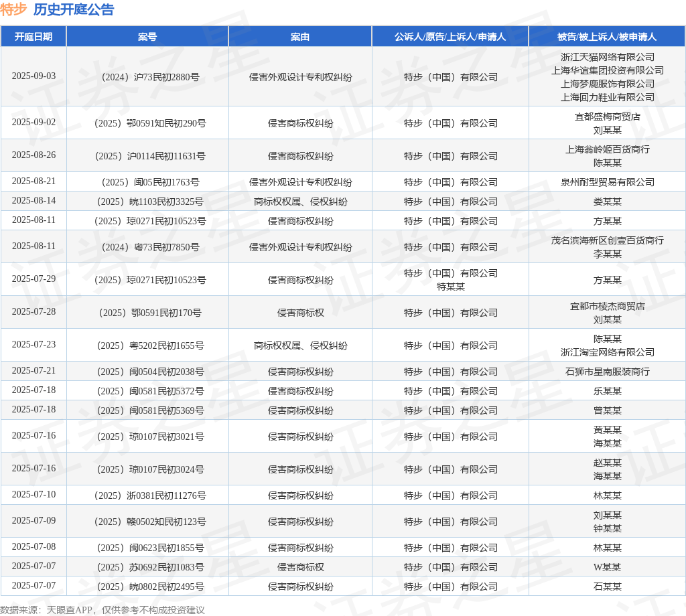Click the 历史开庭公告 heading
The image size is (686, 616).
(x=74, y=9)
